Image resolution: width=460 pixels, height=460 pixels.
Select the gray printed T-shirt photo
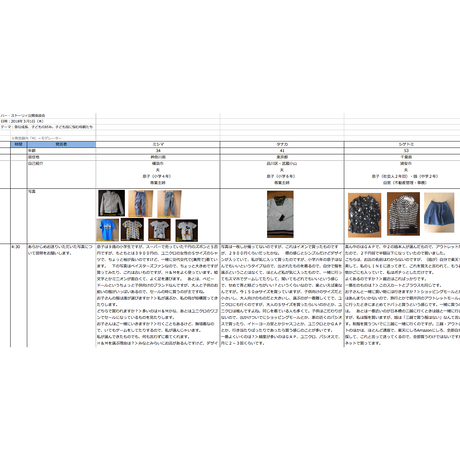click(159, 230)
